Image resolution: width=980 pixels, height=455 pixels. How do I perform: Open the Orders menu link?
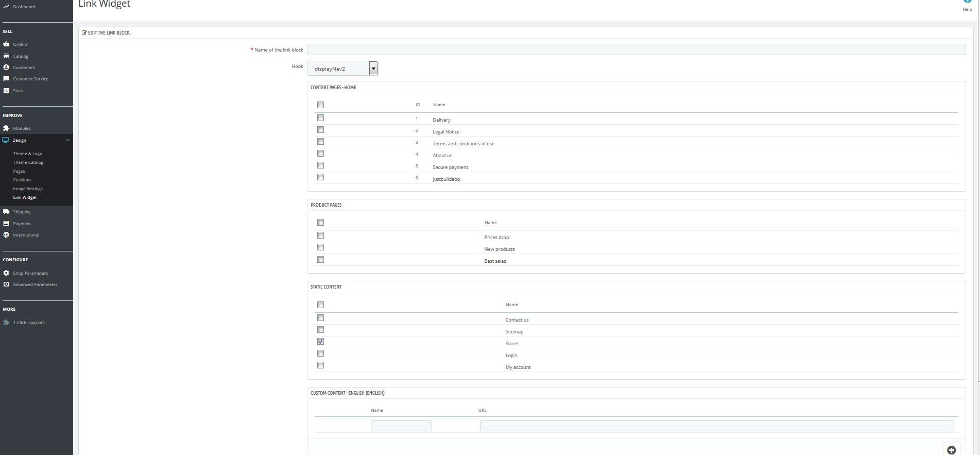[x=20, y=44]
